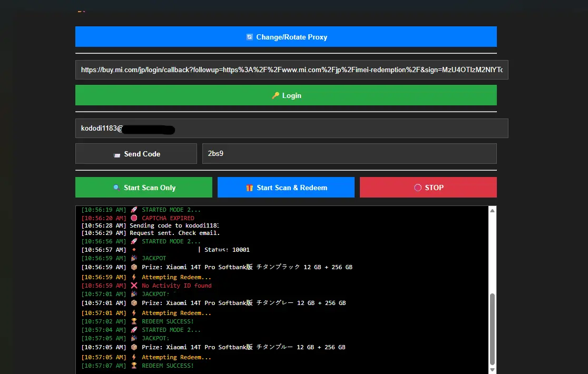Click prize line with チタンブラック
The width and height of the screenshot is (588, 374).
tap(217, 267)
